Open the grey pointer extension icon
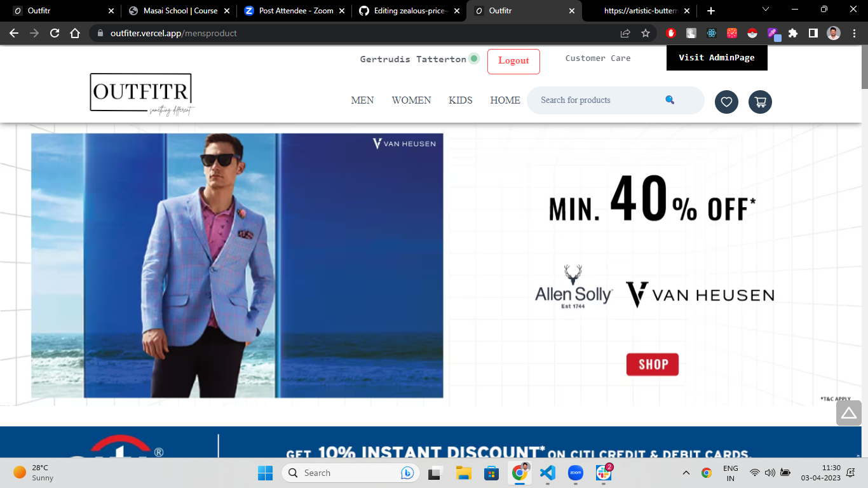This screenshot has width=868, height=488. [691, 33]
